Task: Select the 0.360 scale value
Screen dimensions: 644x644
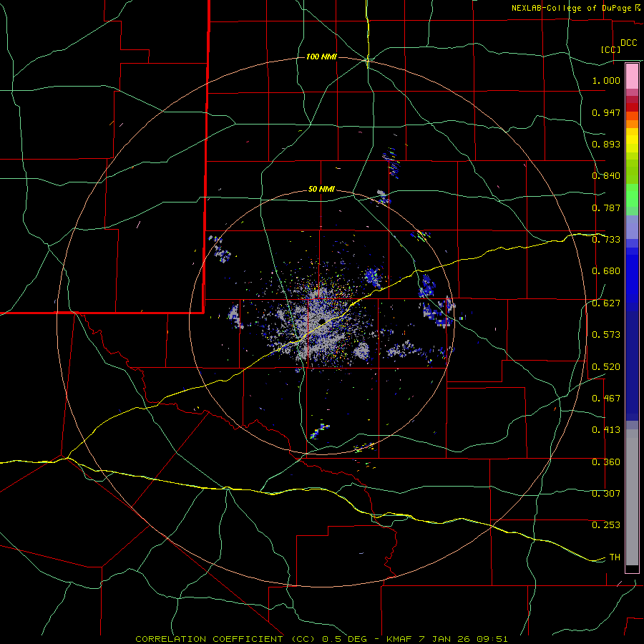Action: pyautogui.click(x=606, y=462)
